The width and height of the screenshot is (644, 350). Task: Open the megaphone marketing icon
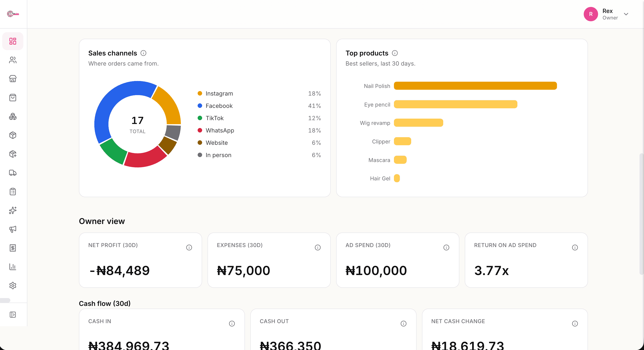pyautogui.click(x=13, y=229)
